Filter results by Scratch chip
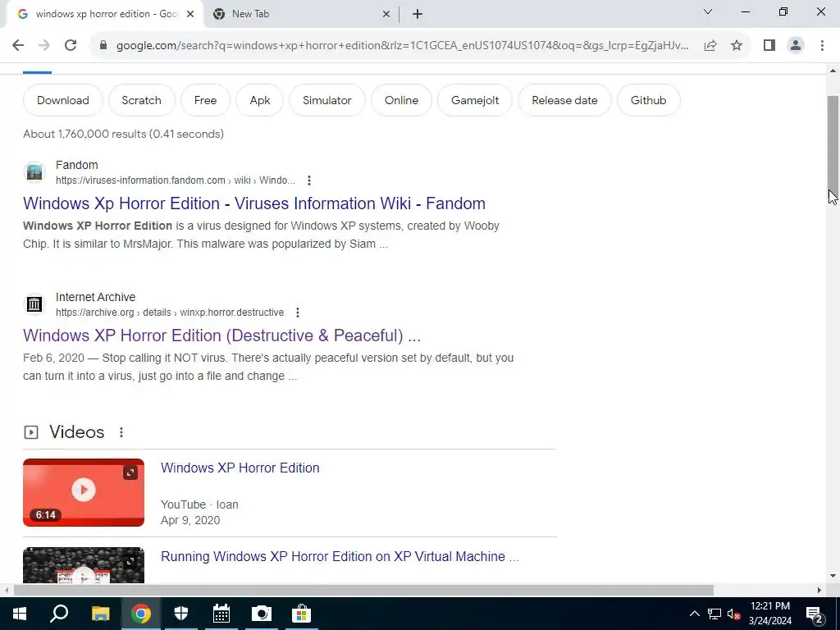Viewport: 840px width, 630px height. pyautogui.click(x=141, y=100)
